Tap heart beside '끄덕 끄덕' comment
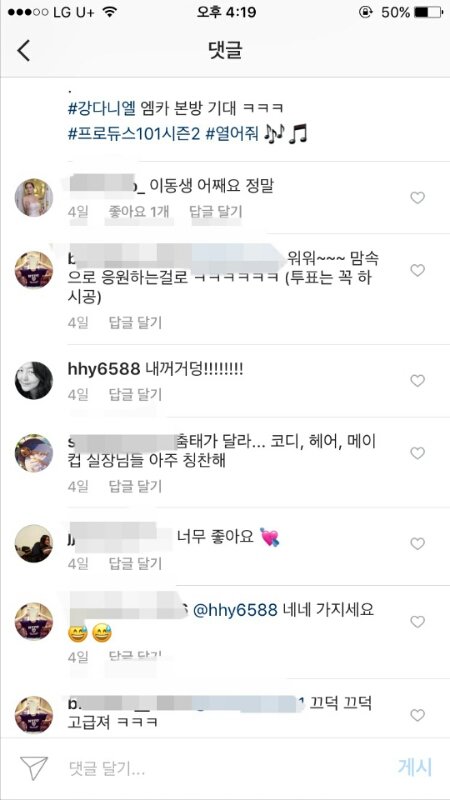450x800 pixels. (x=417, y=715)
